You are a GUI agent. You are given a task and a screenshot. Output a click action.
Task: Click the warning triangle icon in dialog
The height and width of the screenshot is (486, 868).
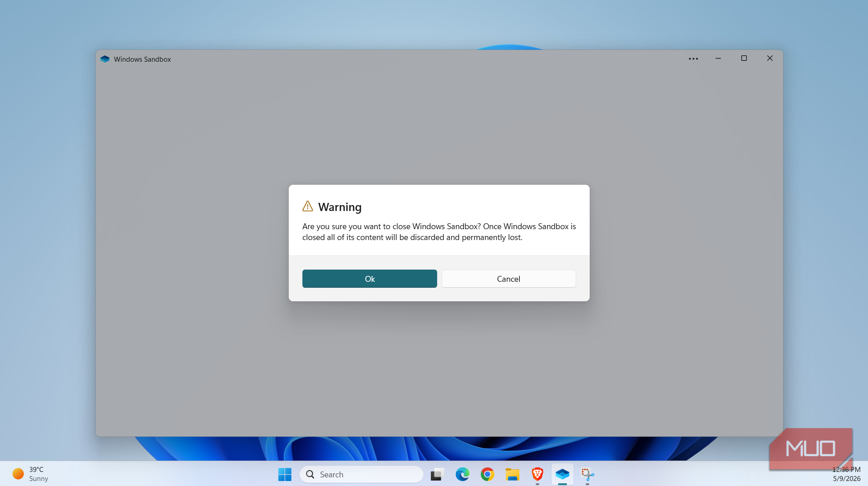click(308, 206)
